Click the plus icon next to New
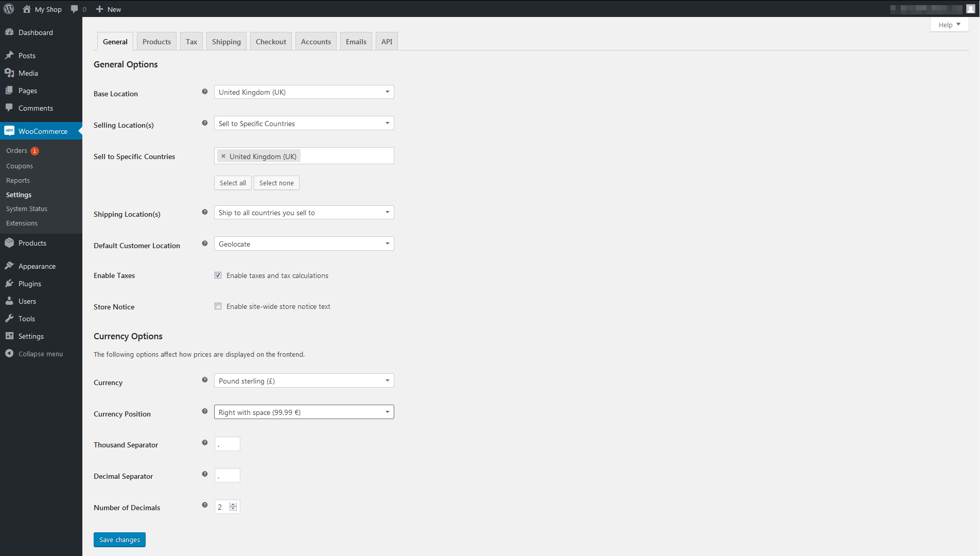Screen dimensions: 980x556 coord(100,9)
